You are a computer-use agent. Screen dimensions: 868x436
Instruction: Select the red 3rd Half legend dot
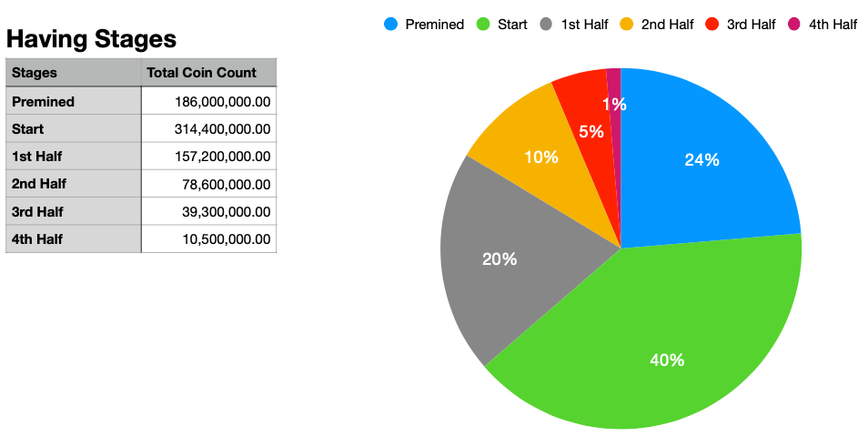tap(712, 25)
